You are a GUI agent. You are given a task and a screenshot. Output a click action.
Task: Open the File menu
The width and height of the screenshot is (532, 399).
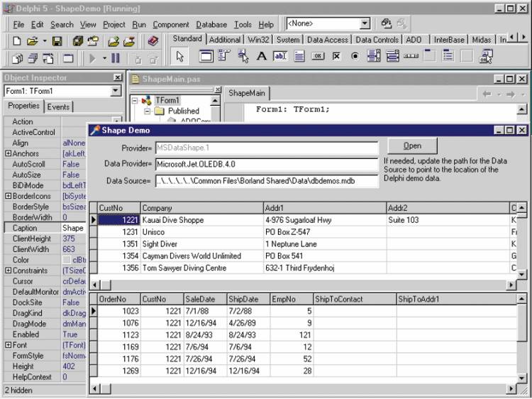pyautogui.click(x=18, y=24)
